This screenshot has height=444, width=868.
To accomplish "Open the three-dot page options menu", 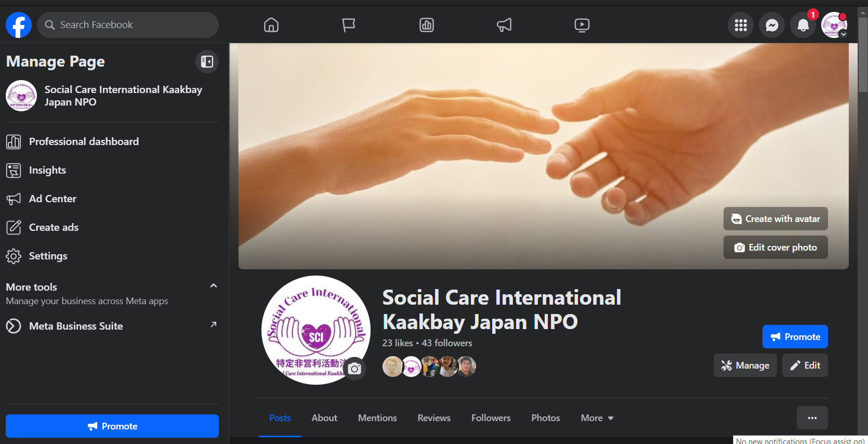I will [812, 418].
